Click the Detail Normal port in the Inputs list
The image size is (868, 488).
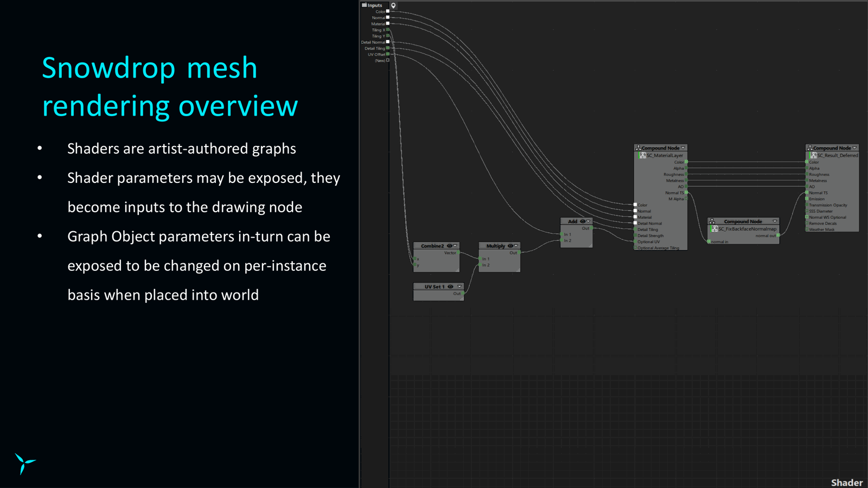[x=387, y=42]
